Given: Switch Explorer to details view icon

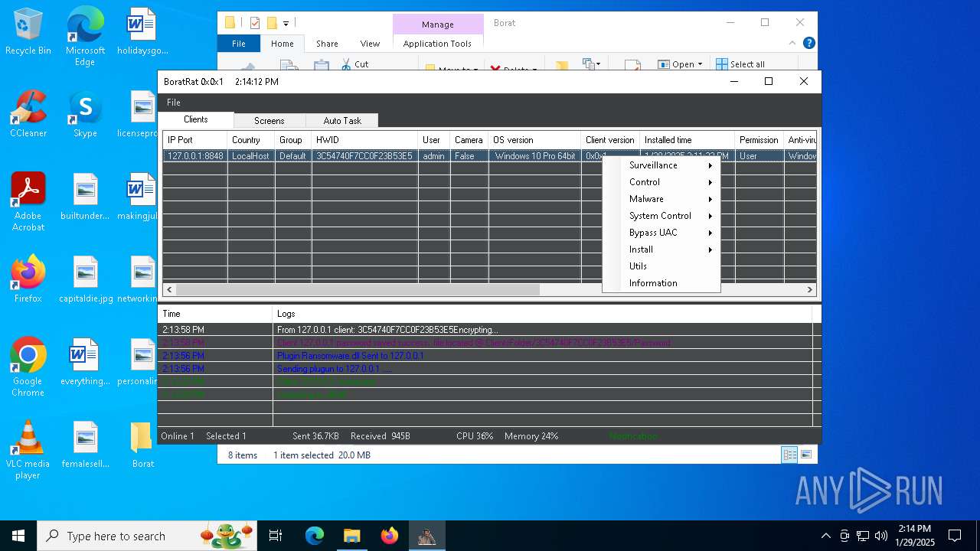Looking at the screenshot, I should tap(789, 455).
